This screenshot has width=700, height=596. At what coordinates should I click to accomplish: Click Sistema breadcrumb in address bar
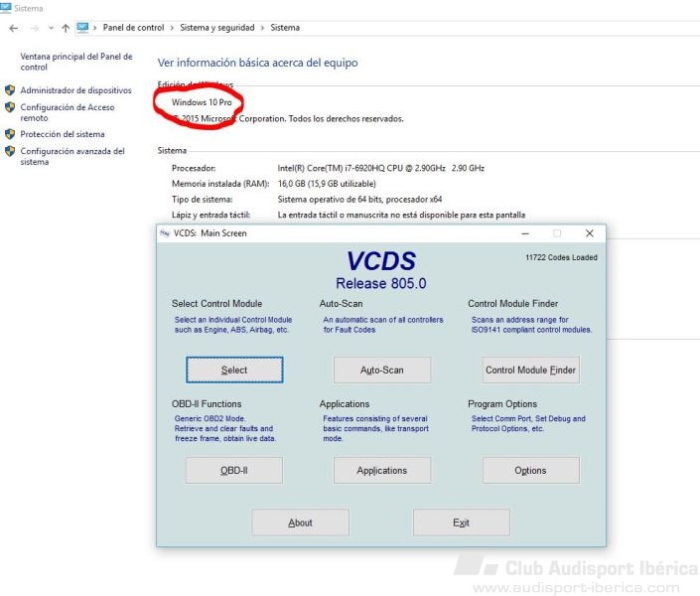pyautogui.click(x=285, y=28)
